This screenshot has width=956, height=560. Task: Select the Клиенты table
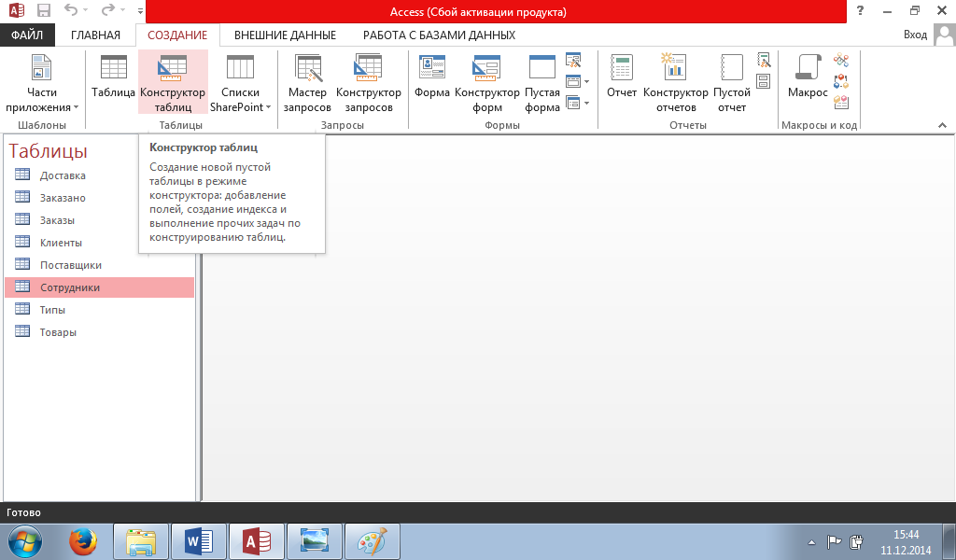99,243
